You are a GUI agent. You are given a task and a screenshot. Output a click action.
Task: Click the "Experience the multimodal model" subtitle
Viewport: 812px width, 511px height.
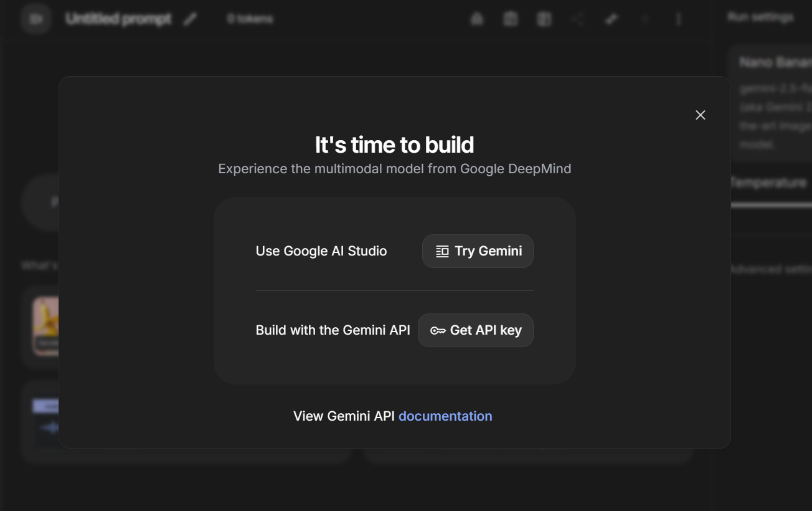395,169
